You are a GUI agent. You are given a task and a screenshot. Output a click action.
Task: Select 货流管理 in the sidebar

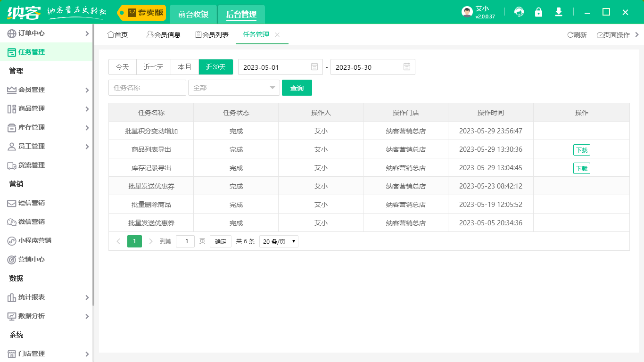click(x=29, y=165)
